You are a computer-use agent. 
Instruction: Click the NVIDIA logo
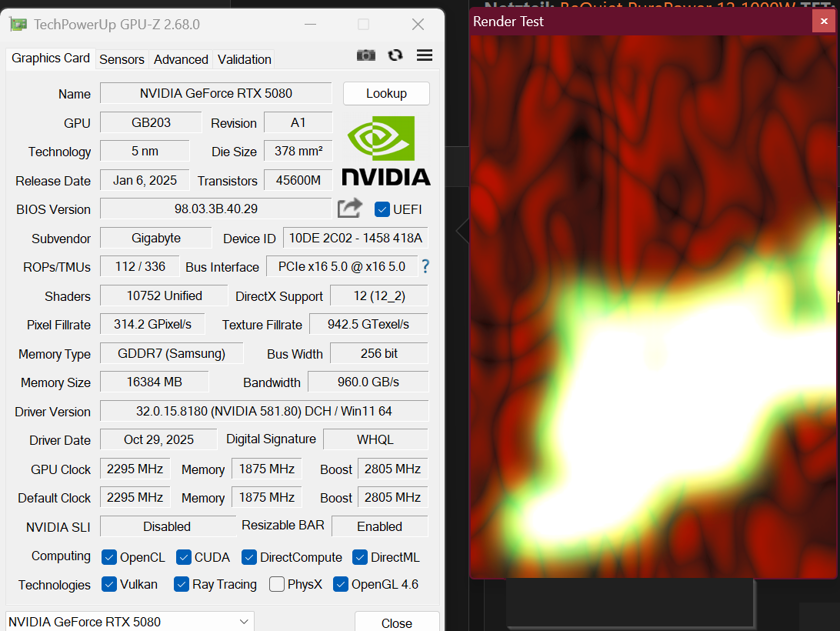point(385,151)
